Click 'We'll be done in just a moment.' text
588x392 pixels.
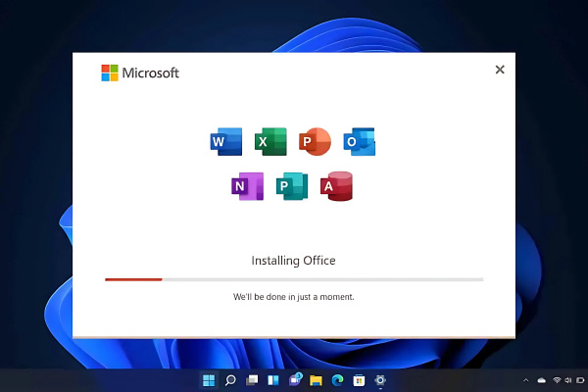tap(293, 297)
